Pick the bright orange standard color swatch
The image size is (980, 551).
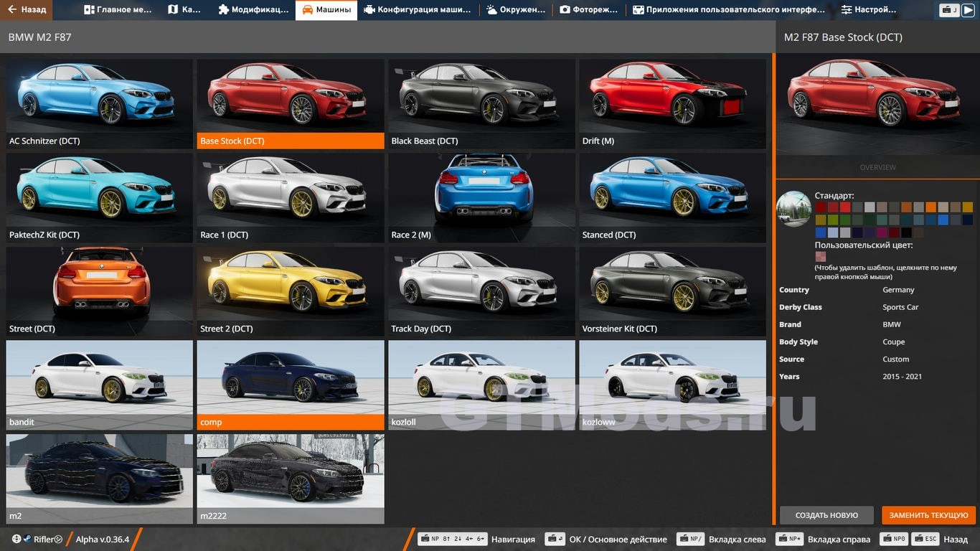tap(931, 207)
